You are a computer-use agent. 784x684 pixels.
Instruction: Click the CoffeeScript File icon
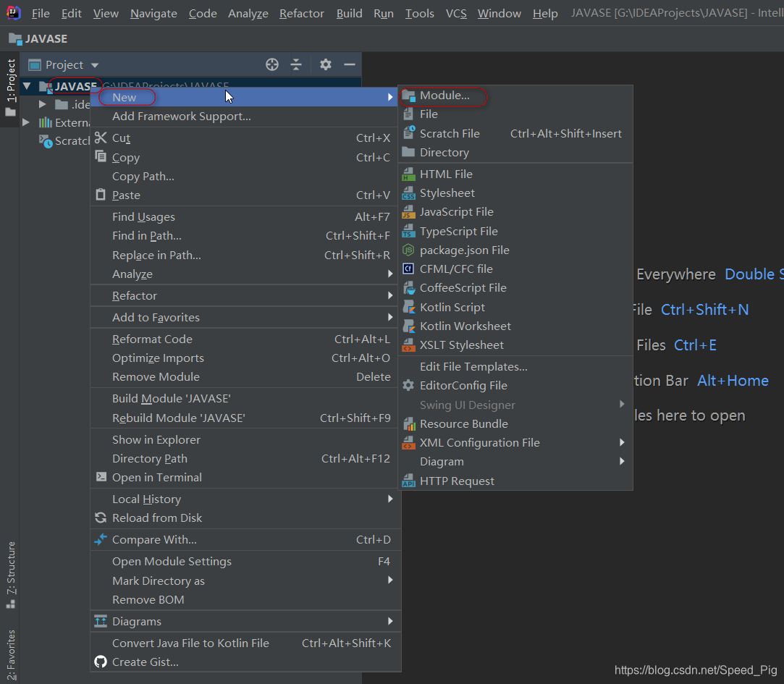408,288
